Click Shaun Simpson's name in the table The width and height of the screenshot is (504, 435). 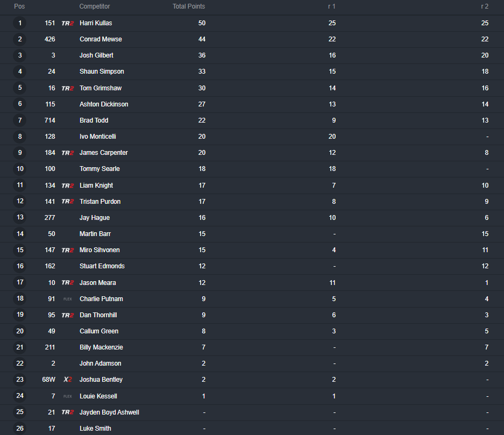point(102,72)
